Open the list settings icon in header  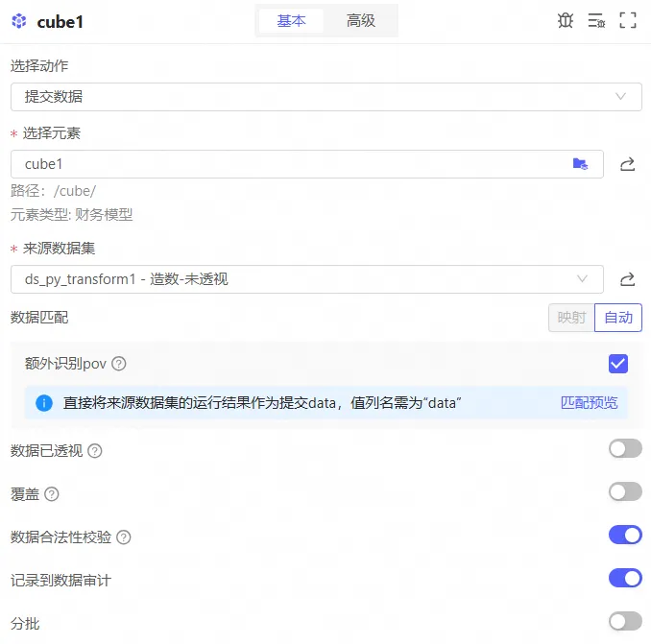point(596,20)
